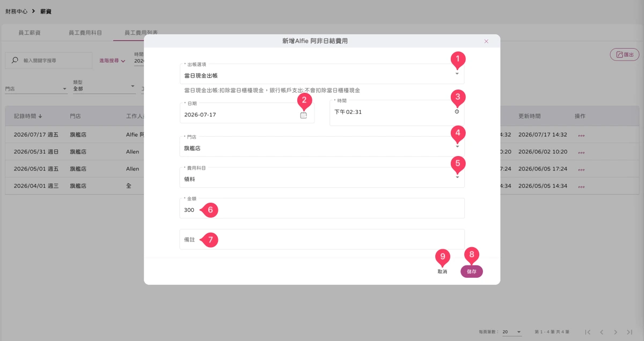Viewport: 644px width, 341px height.
Task: Open the date calendar picker icon
Action: pos(303,115)
